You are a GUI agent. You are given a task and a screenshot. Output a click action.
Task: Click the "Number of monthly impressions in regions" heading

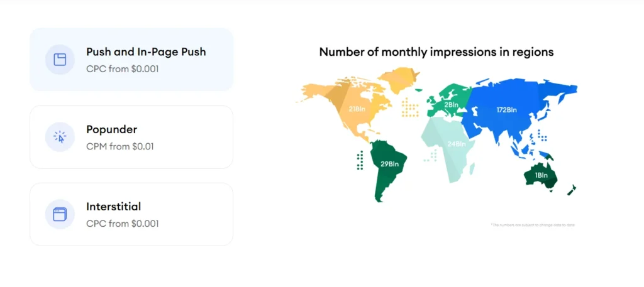pyautogui.click(x=436, y=52)
